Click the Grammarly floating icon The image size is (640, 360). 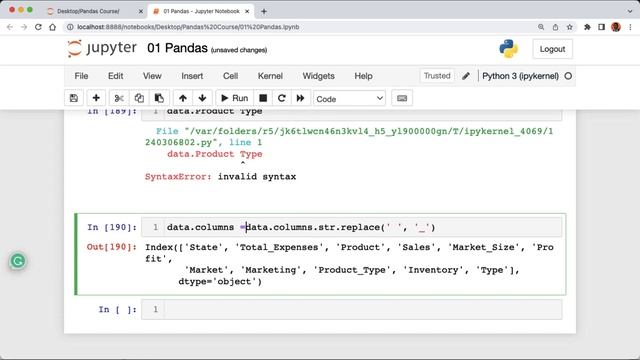[18, 261]
